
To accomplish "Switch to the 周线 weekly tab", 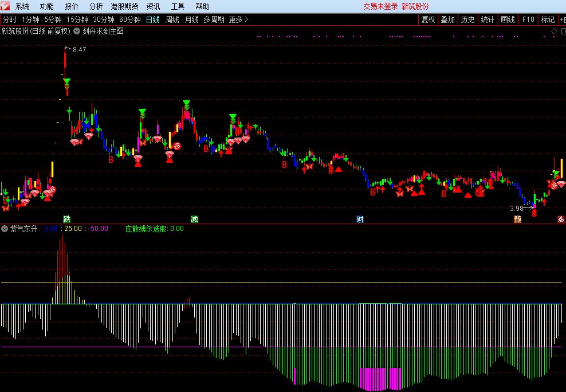I will pos(172,19).
